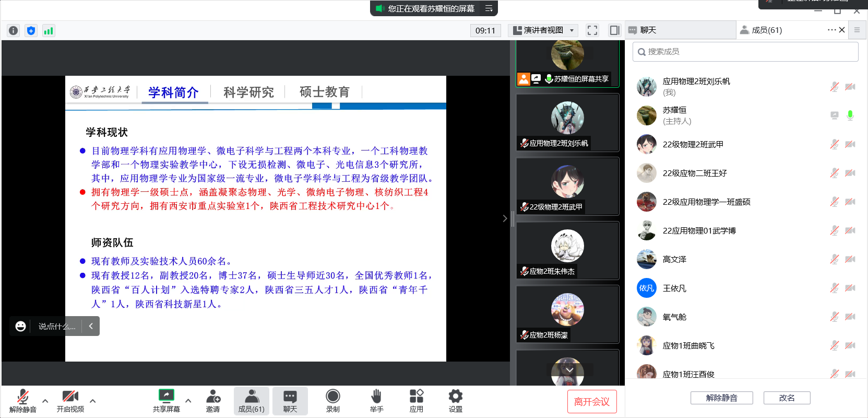Open the Apps (应用) icon
Screen dimensions: 868x418
pos(416,401)
